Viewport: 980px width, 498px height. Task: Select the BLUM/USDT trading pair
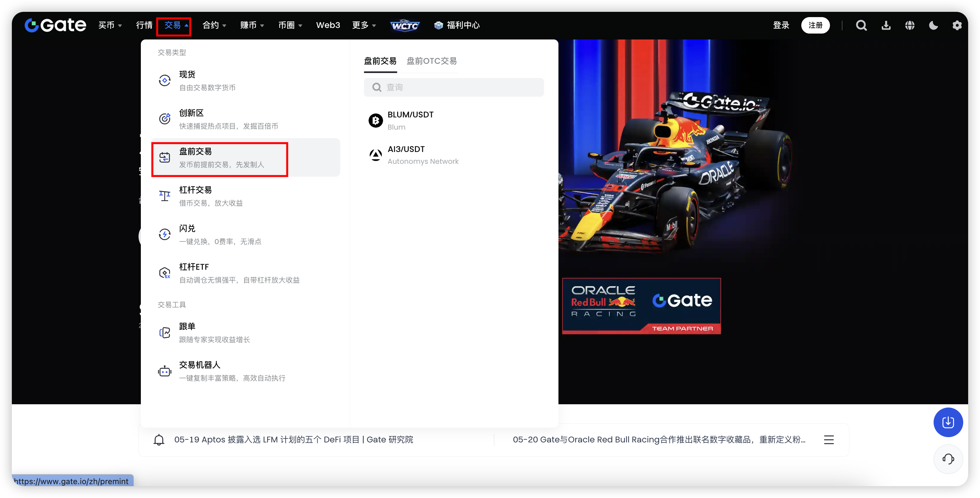(410, 120)
